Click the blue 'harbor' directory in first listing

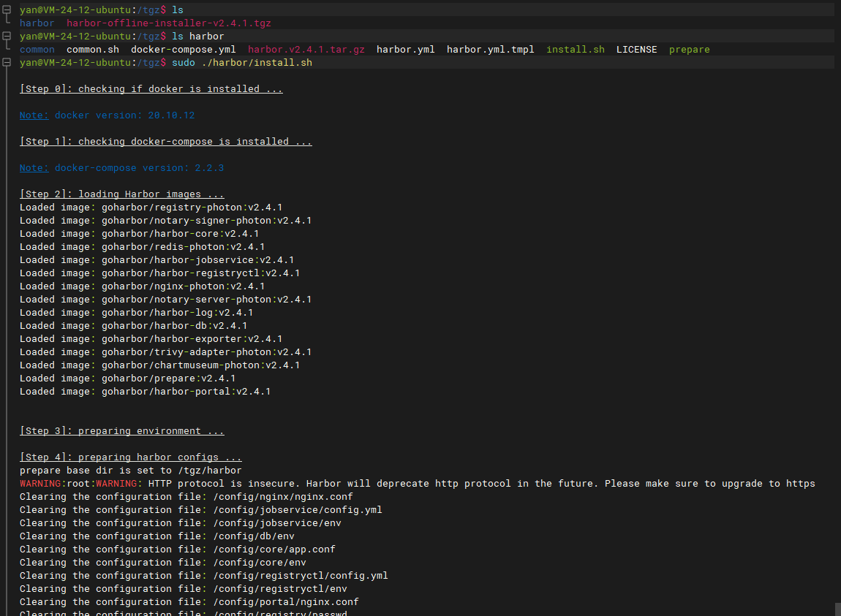pos(37,23)
